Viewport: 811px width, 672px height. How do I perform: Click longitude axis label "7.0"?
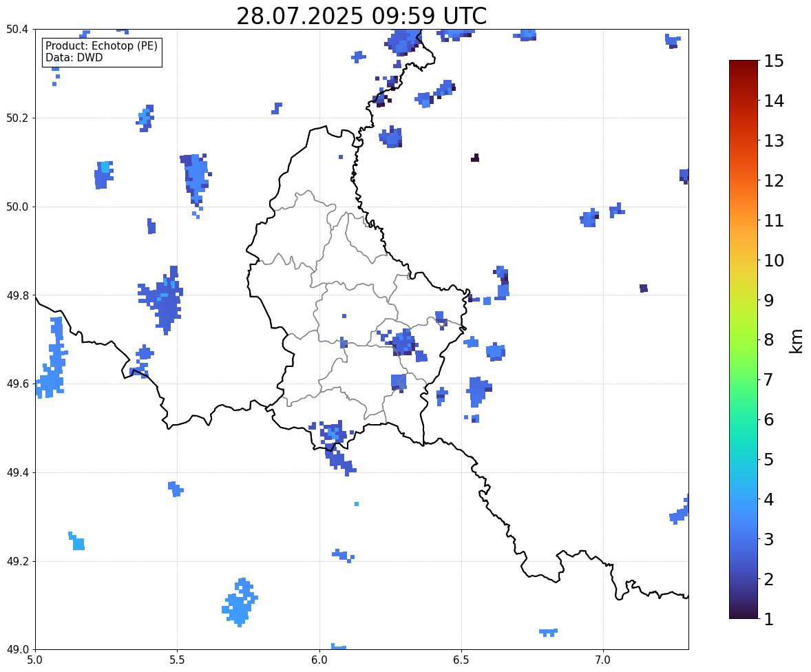click(x=603, y=660)
